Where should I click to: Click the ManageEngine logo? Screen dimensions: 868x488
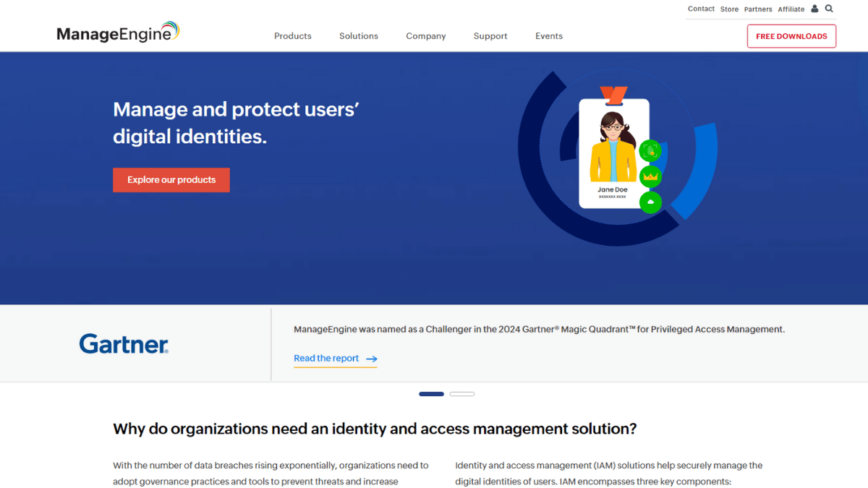pos(118,33)
